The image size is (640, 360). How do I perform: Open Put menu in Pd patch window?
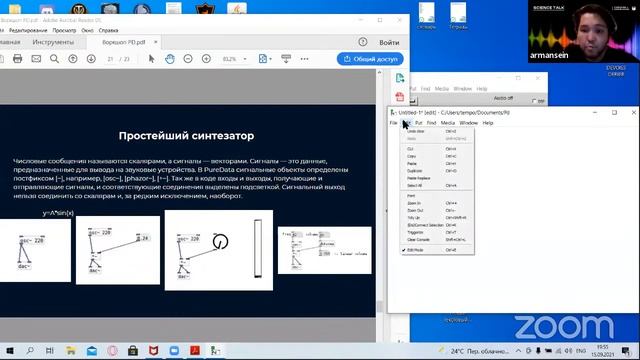point(418,123)
